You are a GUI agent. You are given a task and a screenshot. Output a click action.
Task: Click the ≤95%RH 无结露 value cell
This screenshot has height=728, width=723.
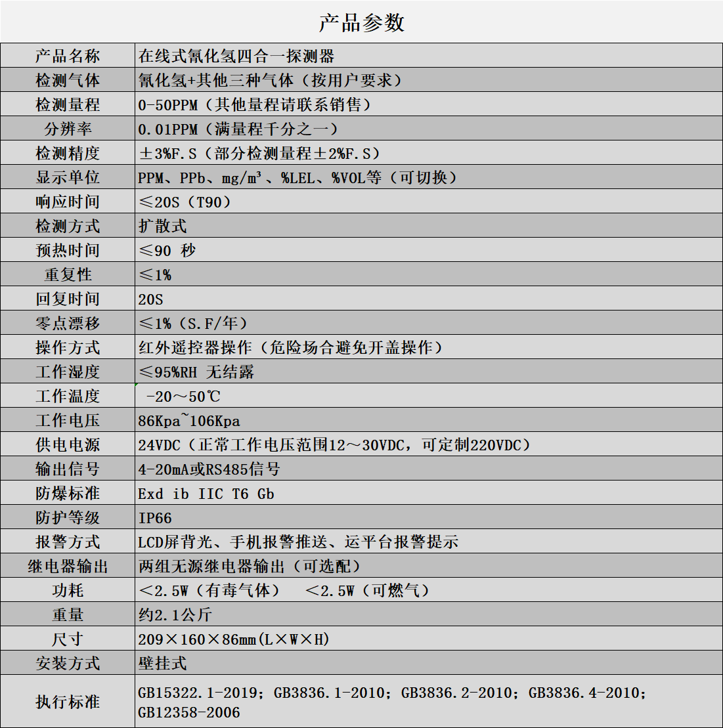pyautogui.click(x=429, y=371)
